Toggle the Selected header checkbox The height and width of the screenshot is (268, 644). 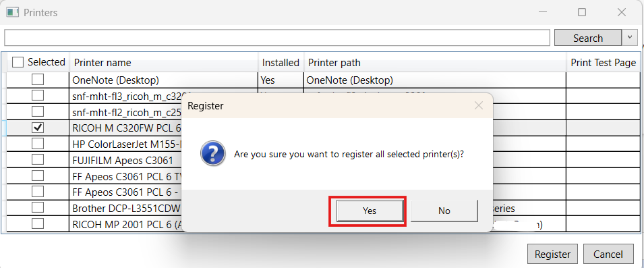[x=18, y=63]
